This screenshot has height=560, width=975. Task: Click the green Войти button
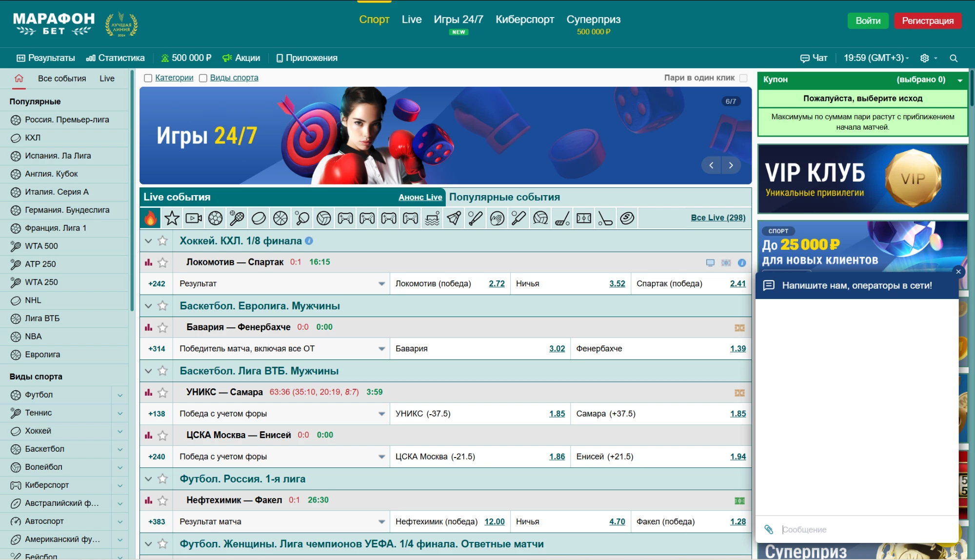[x=868, y=20]
